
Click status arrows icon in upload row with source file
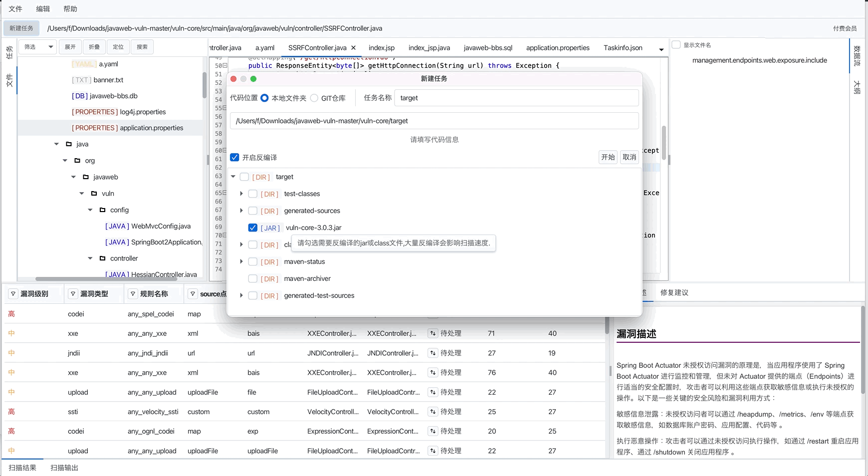433,392
